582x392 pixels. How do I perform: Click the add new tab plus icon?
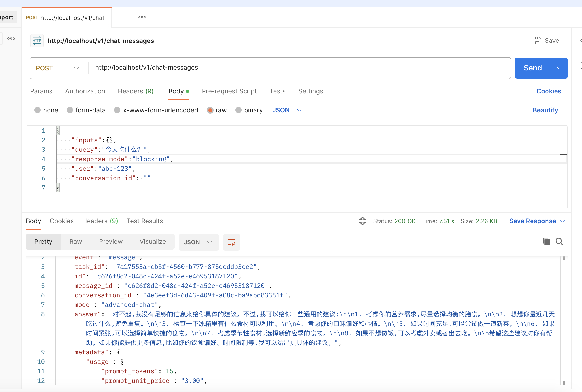tap(123, 17)
